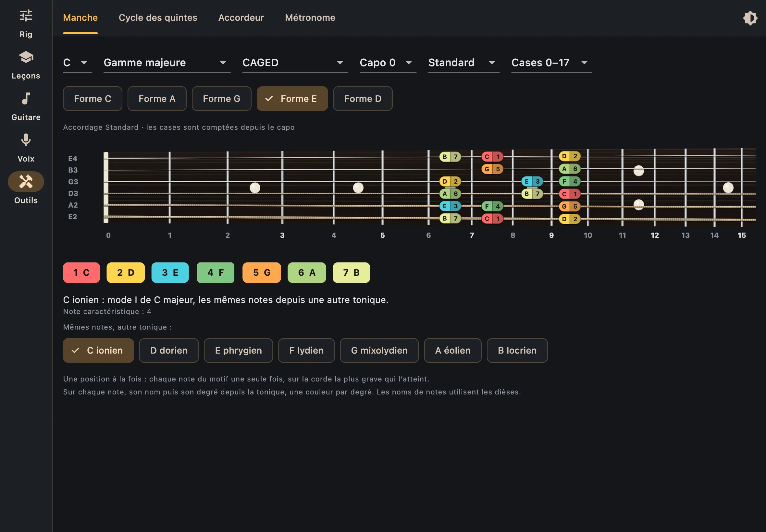Switch to the Cycle des quintes tab
This screenshot has height=532, width=766.
[158, 18]
